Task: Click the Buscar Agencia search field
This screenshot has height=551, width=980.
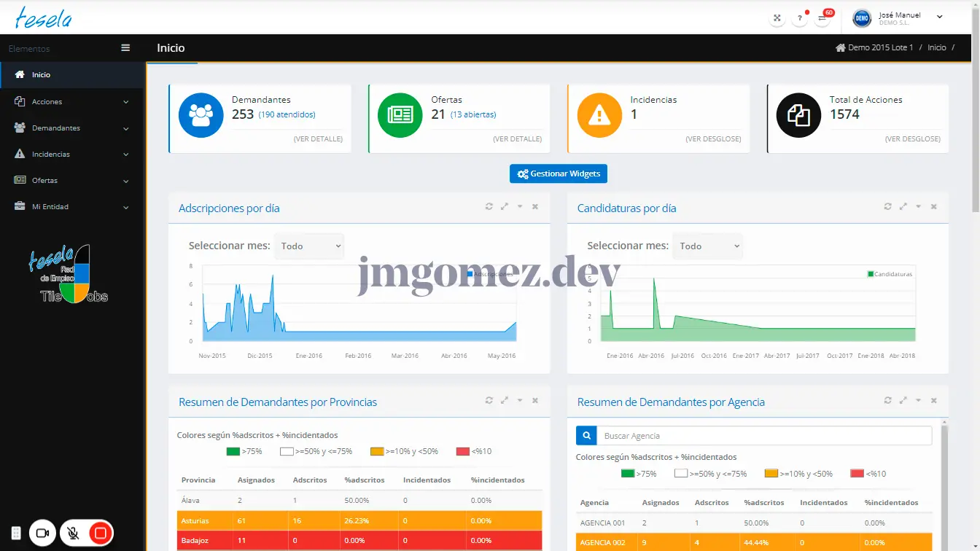Action: coord(763,436)
